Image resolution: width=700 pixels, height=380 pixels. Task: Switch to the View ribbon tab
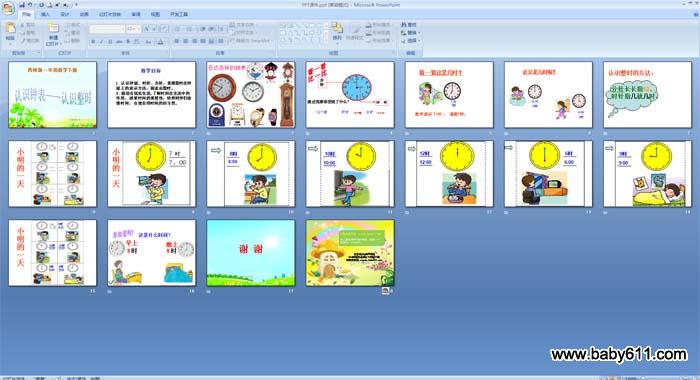click(155, 14)
